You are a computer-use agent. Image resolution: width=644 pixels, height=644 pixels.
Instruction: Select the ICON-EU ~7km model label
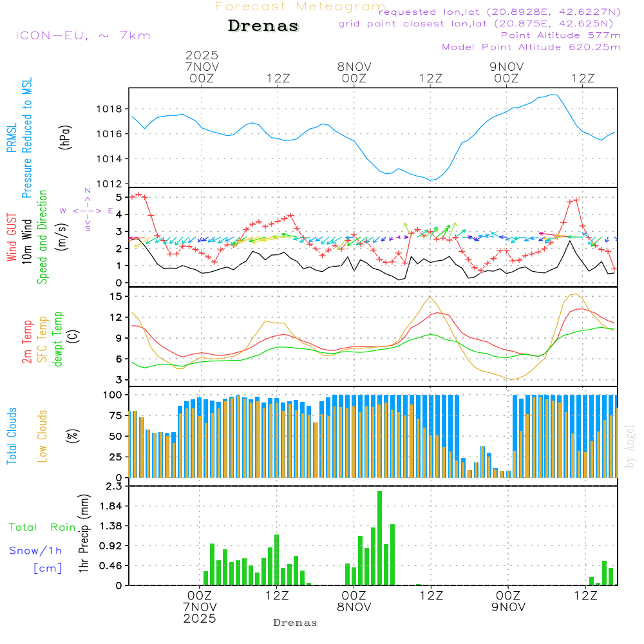click(83, 35)
